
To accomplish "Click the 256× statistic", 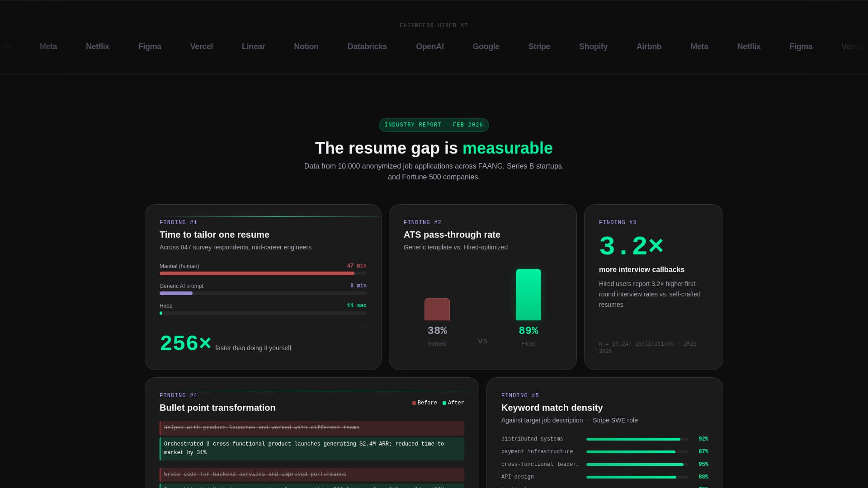I will click(185, 343).
